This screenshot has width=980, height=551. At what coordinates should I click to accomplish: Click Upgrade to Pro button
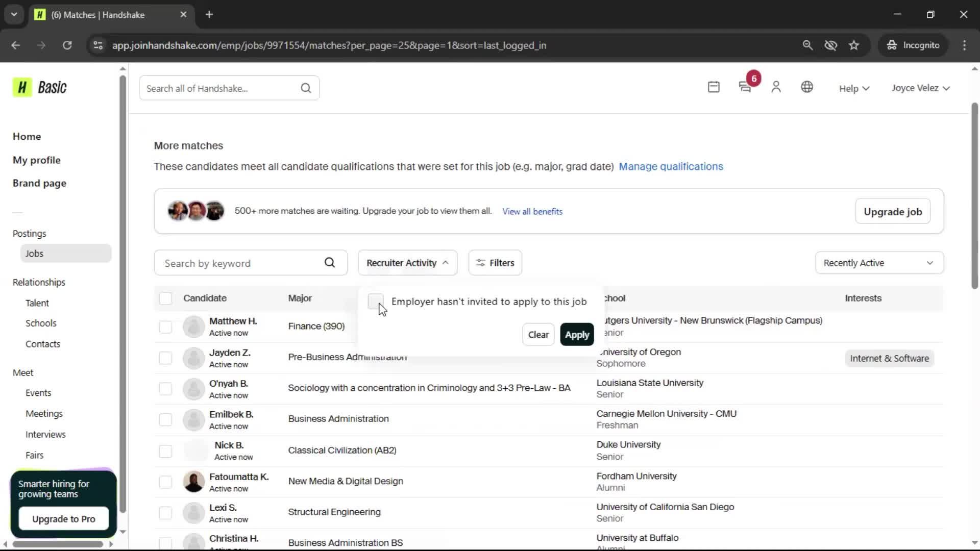tap(63, 519)
